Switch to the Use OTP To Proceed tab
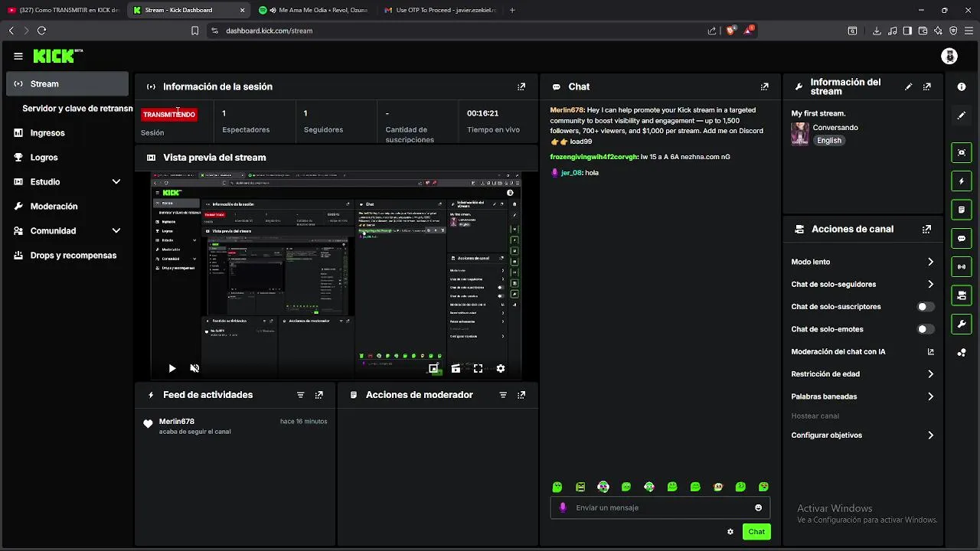The height and width of the screenshot is (551, 980). (x=439, y=10)
